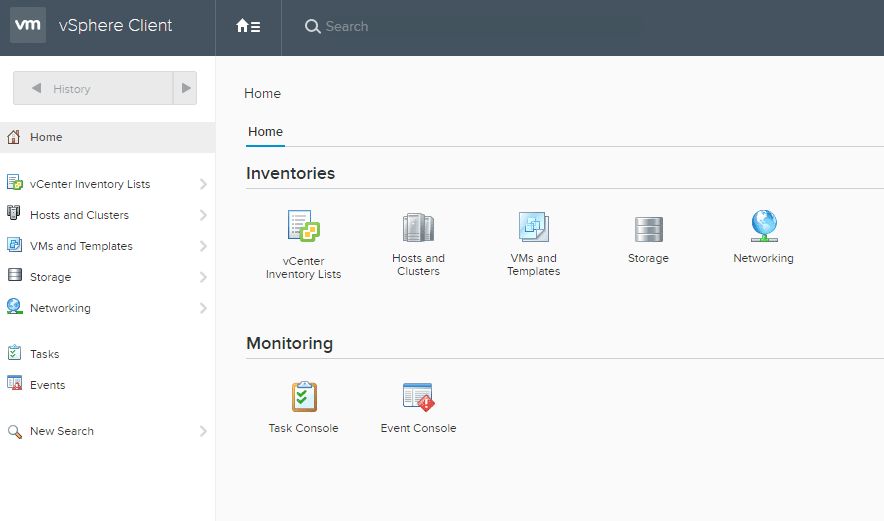Open New Search from sidebar
The width and height of the screenshot is (884, 521).
pos(62,431)
